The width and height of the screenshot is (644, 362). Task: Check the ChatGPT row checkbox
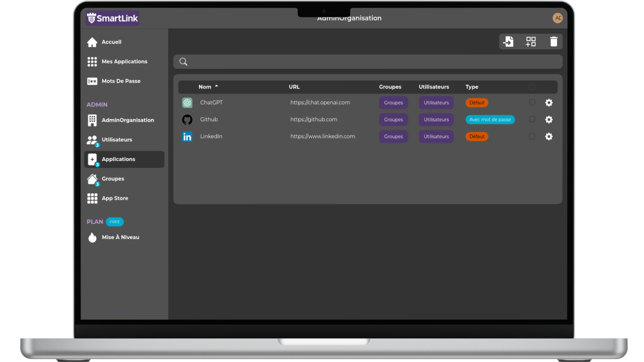click(x=532, y=103)
